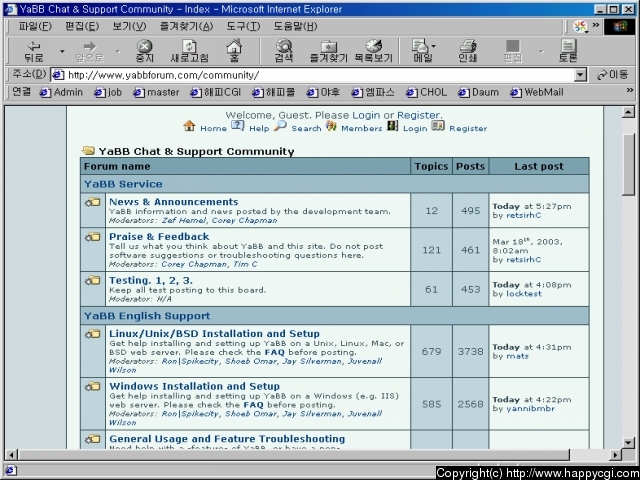The width and height of the screenshot is (640, 480).
Task: Click the 이동 (Go) button
Action: (x=612, y=75)
